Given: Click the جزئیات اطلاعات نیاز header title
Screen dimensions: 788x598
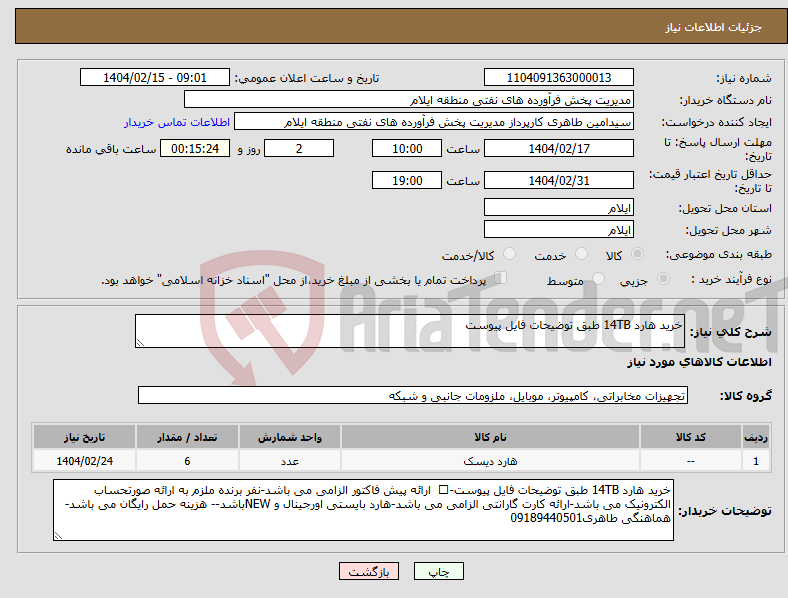Looking at the screenshot, I should (x=714, y=27).
